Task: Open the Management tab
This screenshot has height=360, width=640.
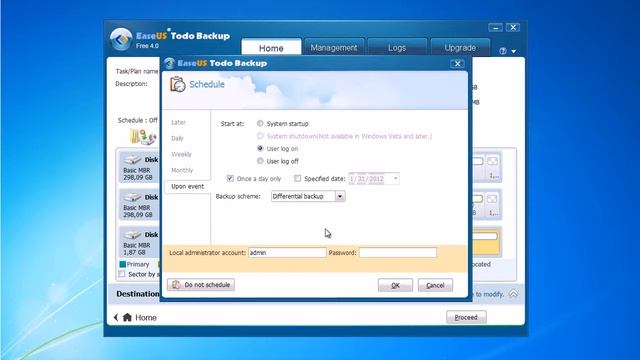Action: click(x=334, y=48)
